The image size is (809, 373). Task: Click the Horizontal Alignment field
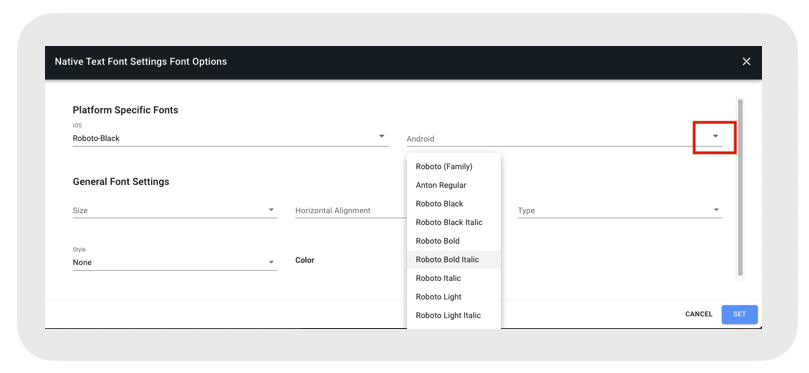[x=350, y=210]
